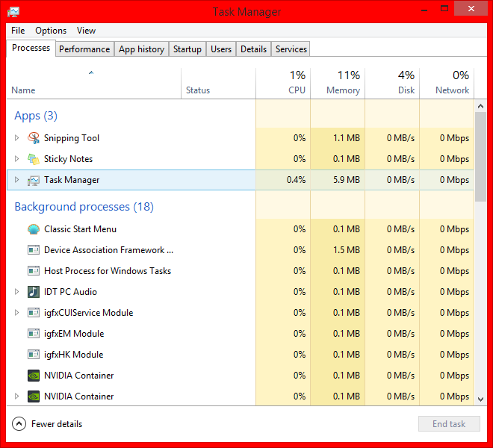Click the Apps (3) group heading
Viewport: 493px width, 448px height.
(x=36, y=116)
